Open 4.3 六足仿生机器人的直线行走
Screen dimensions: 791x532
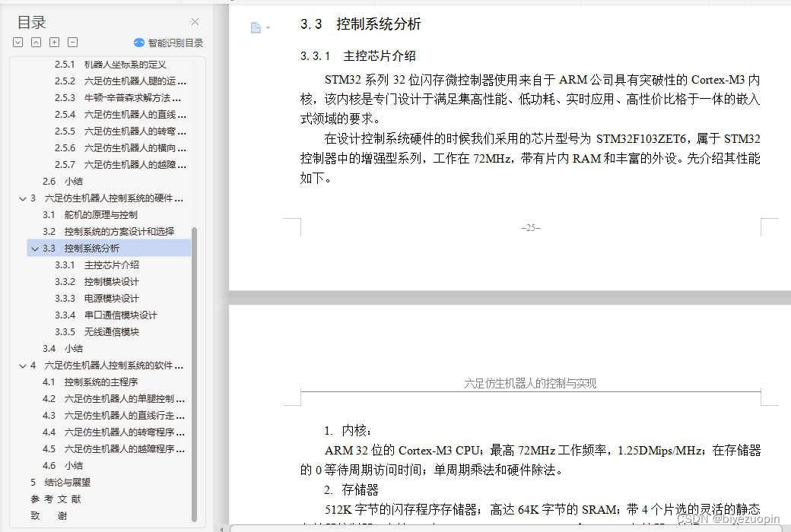(114, 416)
